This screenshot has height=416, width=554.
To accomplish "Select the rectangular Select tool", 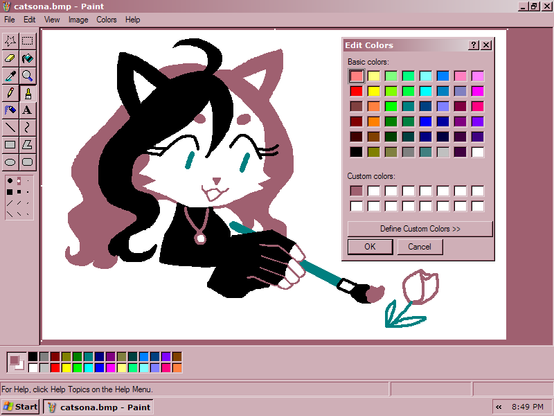I will click(x=28, y=41).
